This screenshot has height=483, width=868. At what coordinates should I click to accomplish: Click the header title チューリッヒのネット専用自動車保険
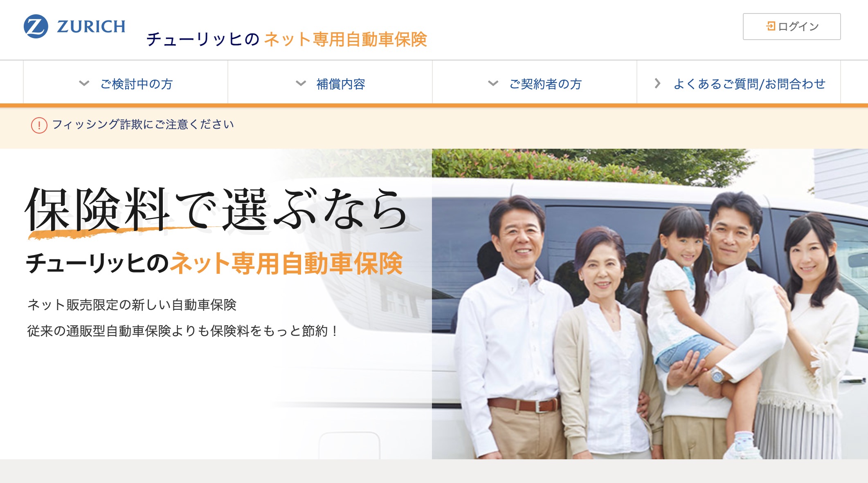point(287,39)
